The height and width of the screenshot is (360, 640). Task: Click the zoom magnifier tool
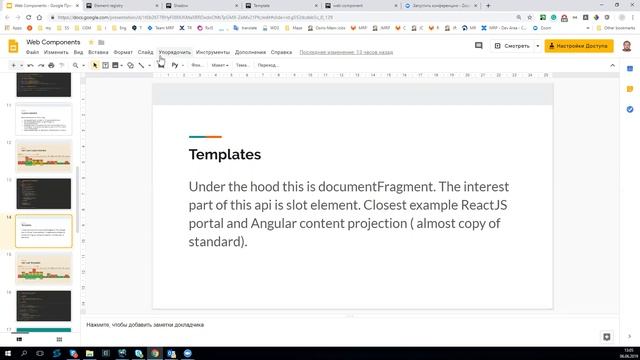click(x=76, y=65)
